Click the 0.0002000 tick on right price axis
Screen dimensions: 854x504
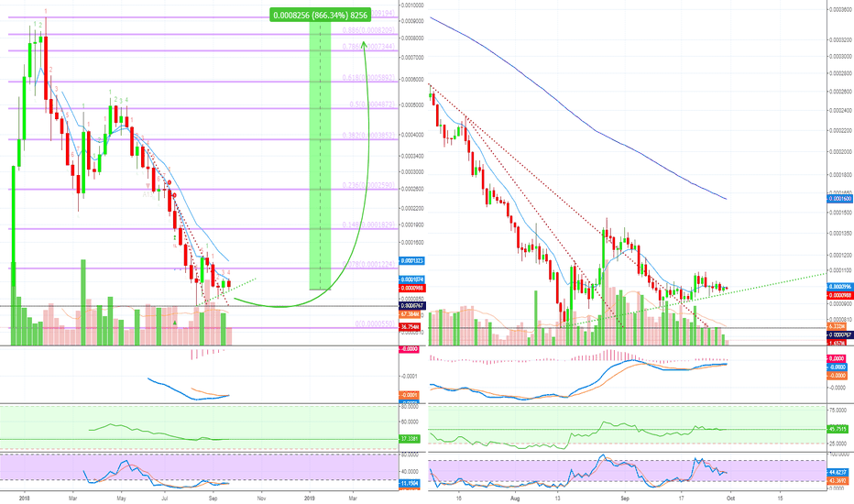[x=841, y=152]
